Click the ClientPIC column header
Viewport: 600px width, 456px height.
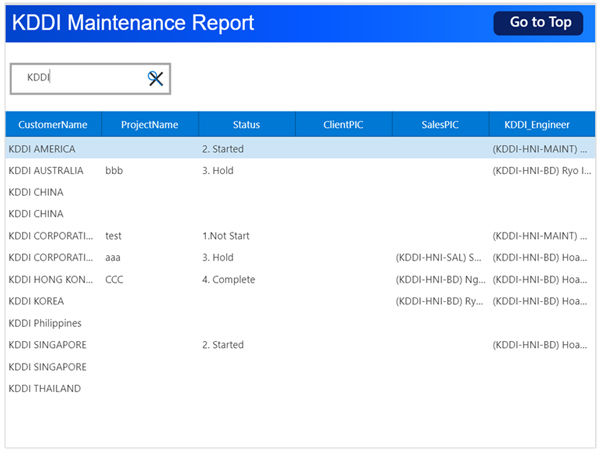(x=343, y=124)
